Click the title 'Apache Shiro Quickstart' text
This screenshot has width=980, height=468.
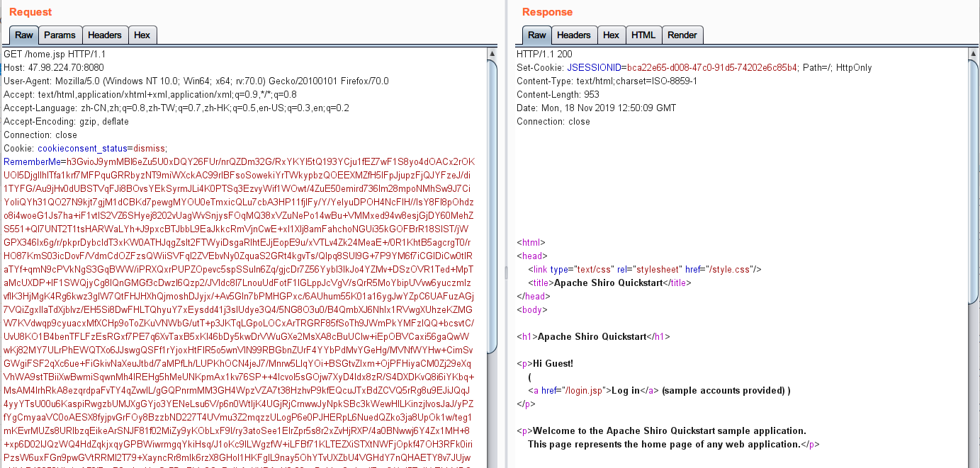tap(607, 282)
